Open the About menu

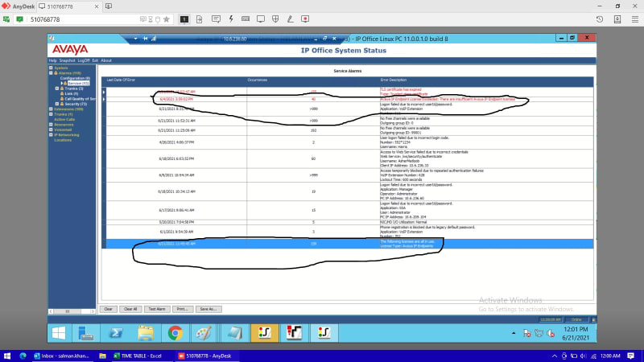click(x=106, y=60)
